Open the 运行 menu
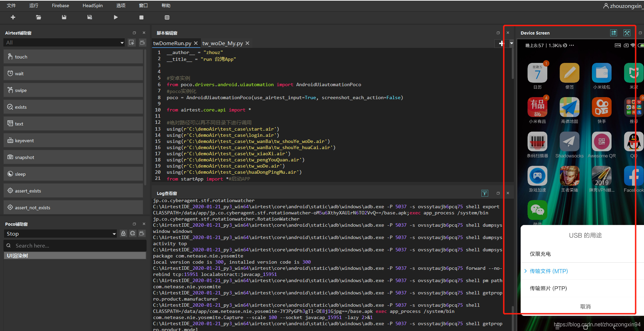Screen dimensions: 644x331 (x=34, y=5)
